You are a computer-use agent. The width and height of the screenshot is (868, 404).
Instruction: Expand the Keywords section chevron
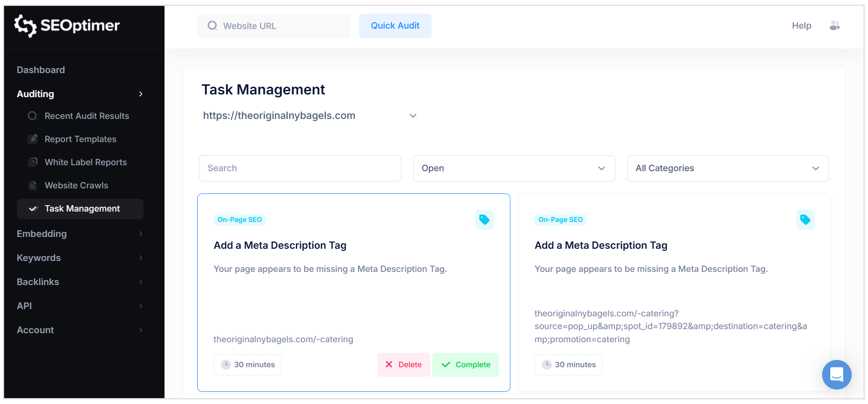coord(141,258)
